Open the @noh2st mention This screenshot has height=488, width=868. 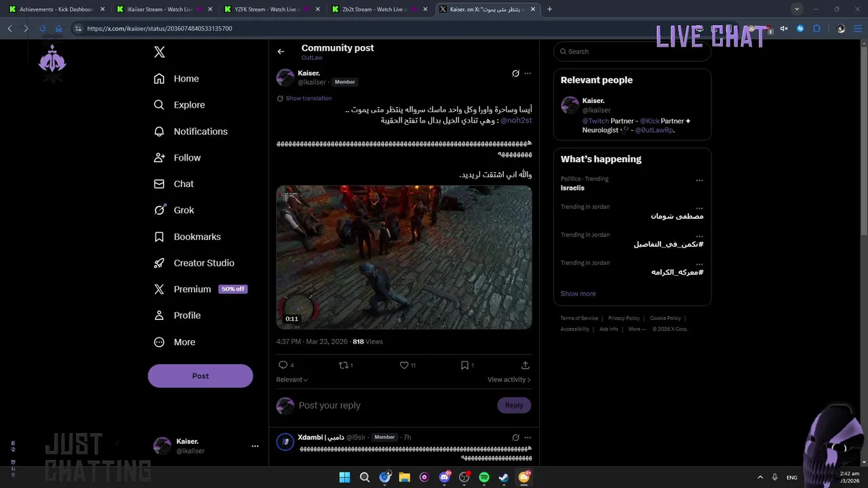click(x=516, y=120)
